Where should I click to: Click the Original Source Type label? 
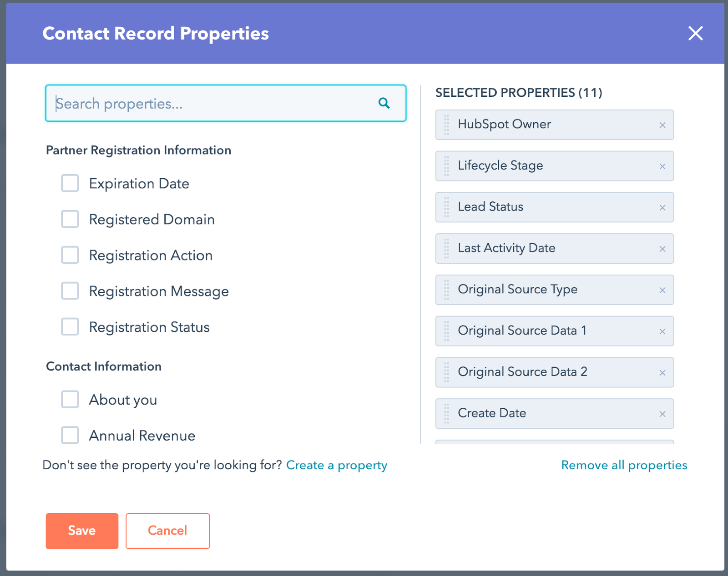[517, 290]
